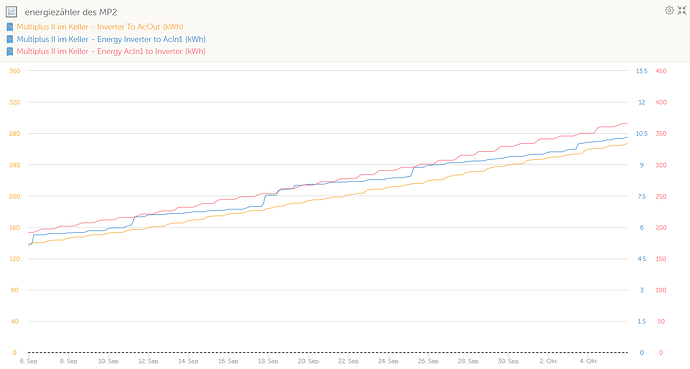Click the '30. Sep' x-axis date label
690x369 pixels.
pyautogui.click(x=508, y=361)
